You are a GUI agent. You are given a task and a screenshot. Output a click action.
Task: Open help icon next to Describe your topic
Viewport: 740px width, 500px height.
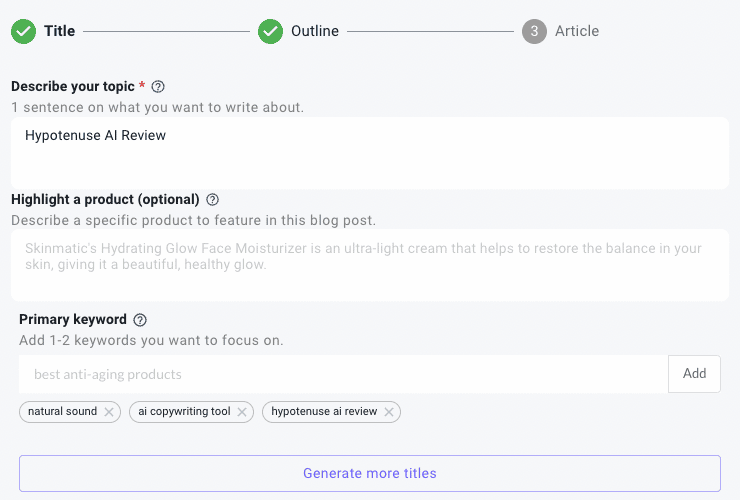click(x=158, y=87)
